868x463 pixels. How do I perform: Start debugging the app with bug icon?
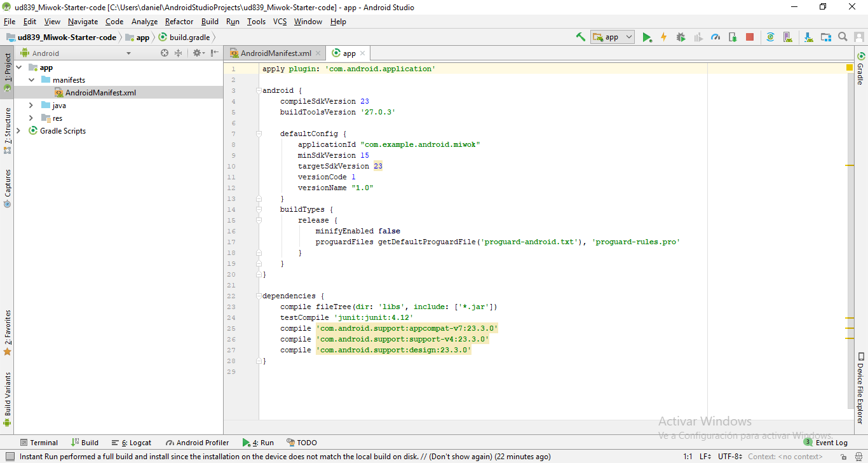(681, 37)
